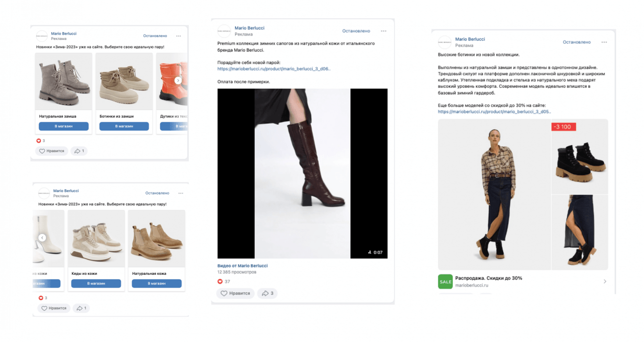This screenshot has width=644, height=342.
Task: Like the video ad with Нравится
Action: [235, 293]
